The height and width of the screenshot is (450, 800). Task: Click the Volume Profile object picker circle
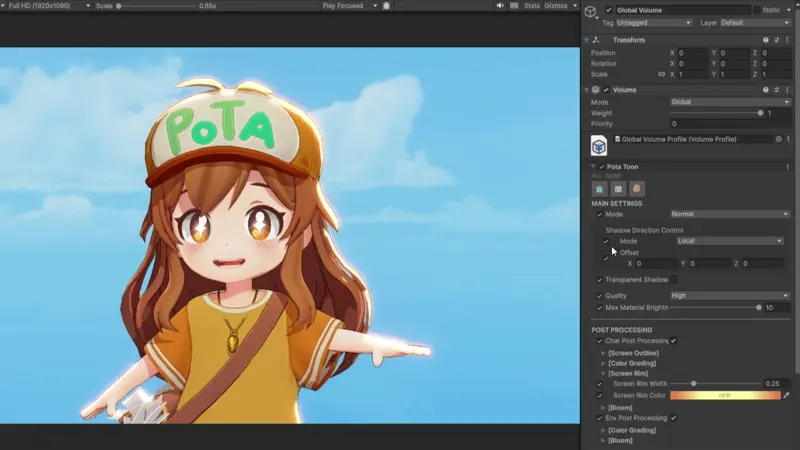click(779, 139)
